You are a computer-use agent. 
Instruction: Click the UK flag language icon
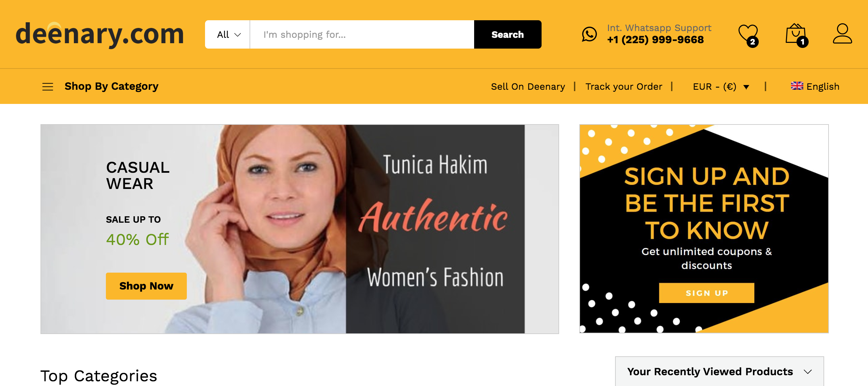(x=797, y=86)
